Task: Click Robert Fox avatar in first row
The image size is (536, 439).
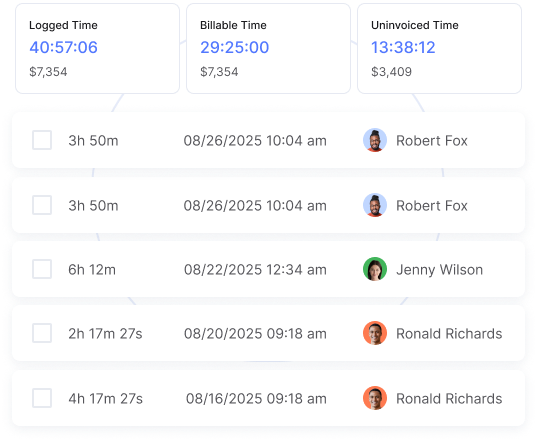Action: pyautogui.click(x=375, y=140)
